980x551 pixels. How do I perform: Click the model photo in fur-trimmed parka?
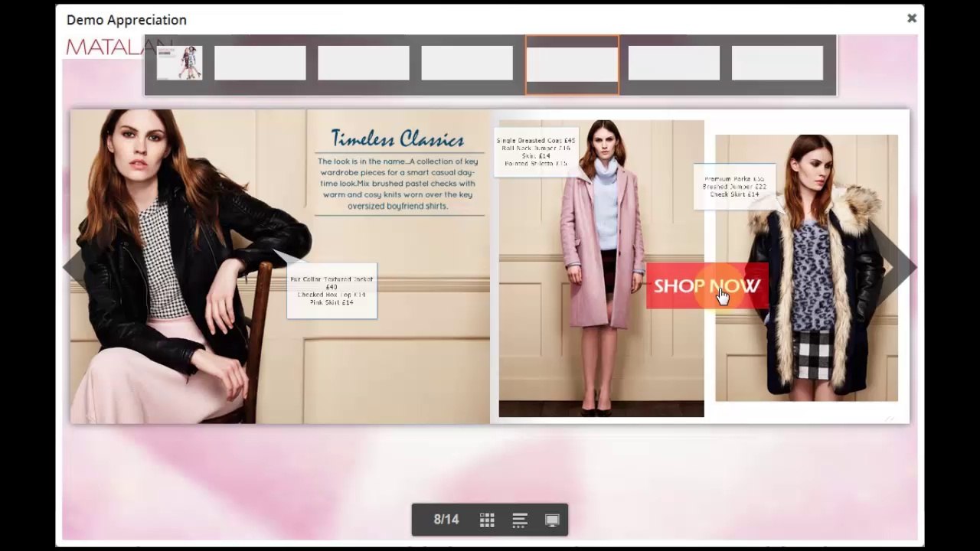coord(806,268)
